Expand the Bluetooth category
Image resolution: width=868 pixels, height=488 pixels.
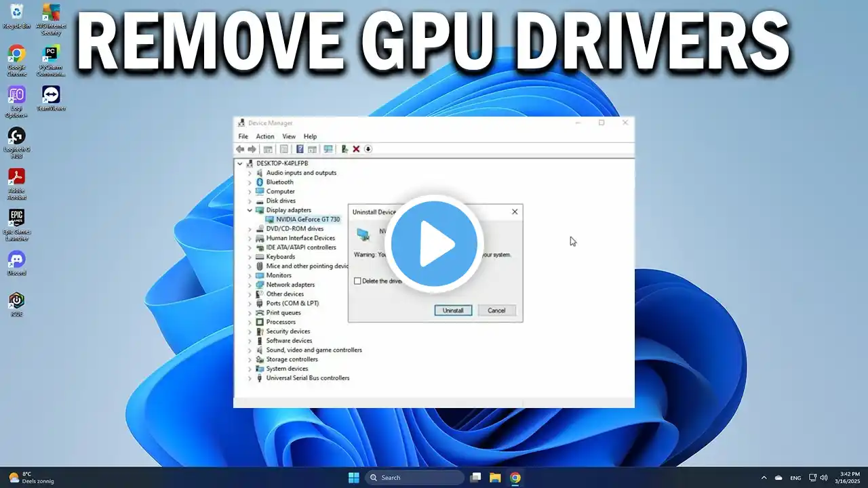(x=250, y=182)
